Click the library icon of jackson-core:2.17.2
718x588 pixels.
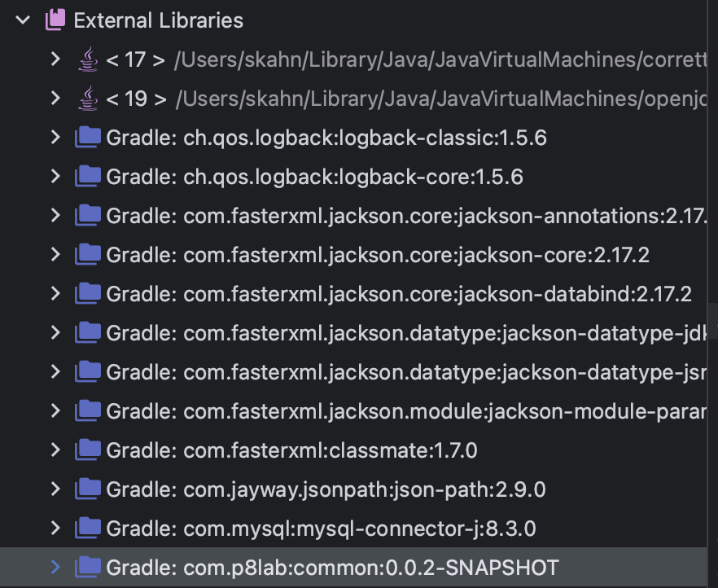pos(88,254)
